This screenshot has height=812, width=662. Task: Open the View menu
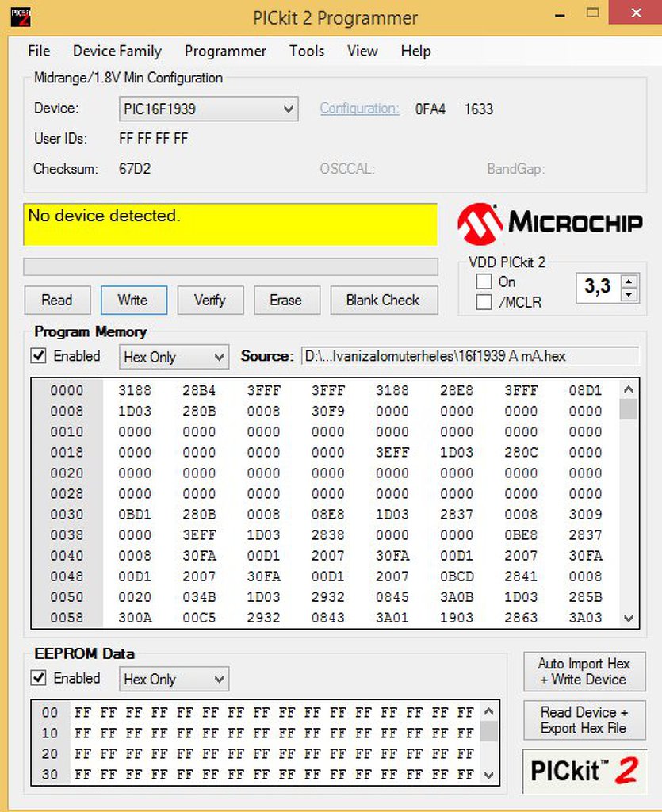pyautogui.click(x=362, y=51)
